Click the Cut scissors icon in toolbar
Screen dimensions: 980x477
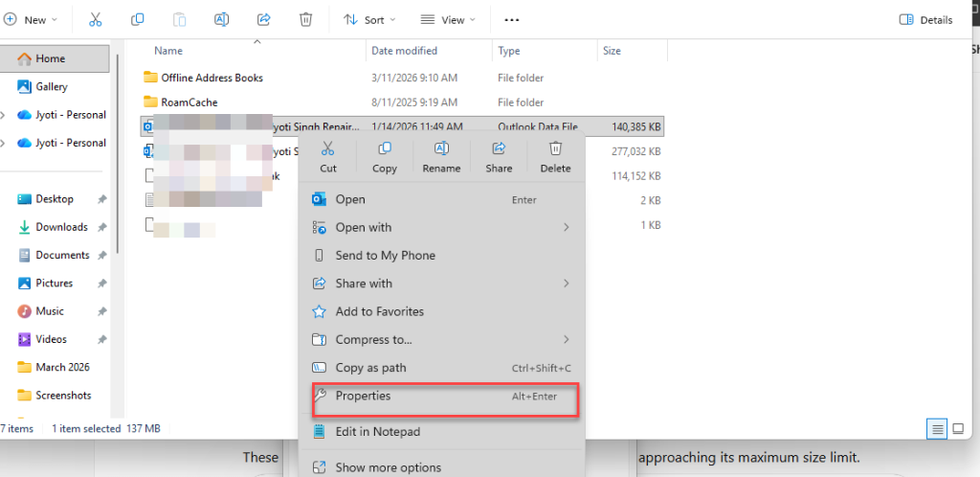(95, 19)
